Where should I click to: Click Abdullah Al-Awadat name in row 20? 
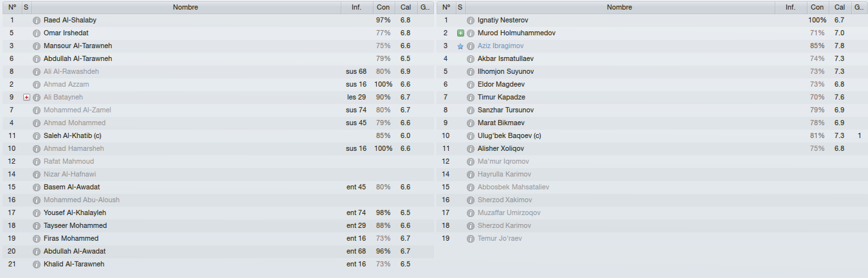click(x=75, y=252)
